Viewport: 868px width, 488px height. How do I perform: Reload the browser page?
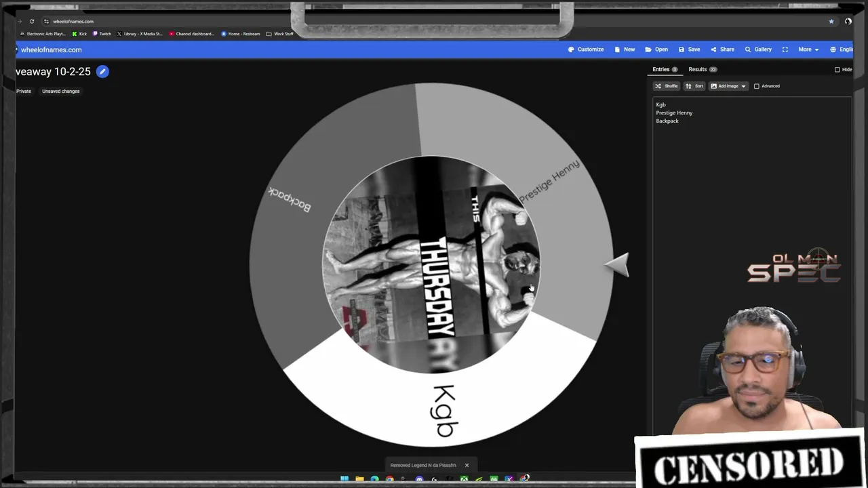[32, 21]
